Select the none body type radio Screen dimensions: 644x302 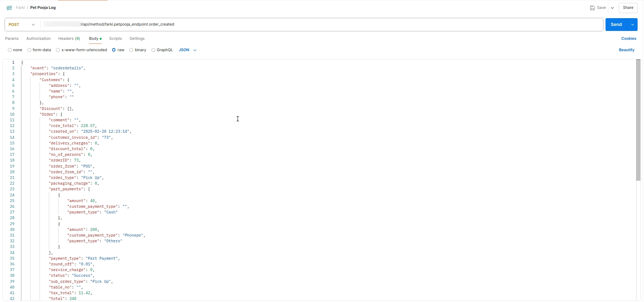pos(10,50)
